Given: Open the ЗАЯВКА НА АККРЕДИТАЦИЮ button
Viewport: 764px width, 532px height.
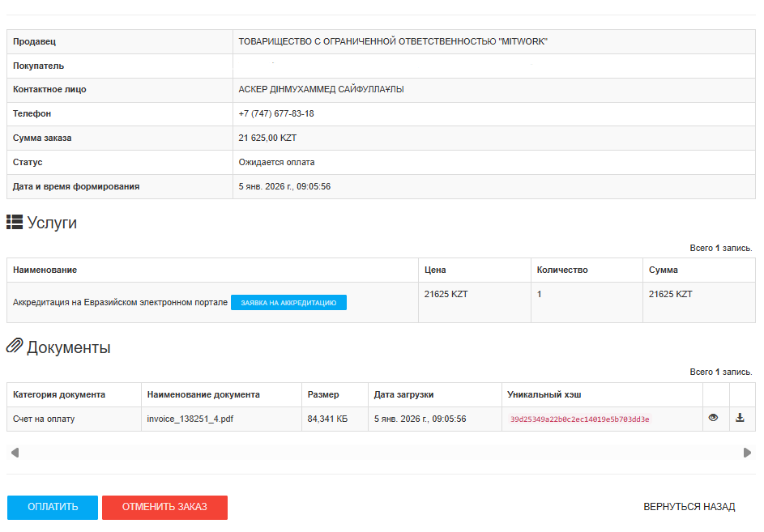Looking at the screenshot, I should pos(288,303).
